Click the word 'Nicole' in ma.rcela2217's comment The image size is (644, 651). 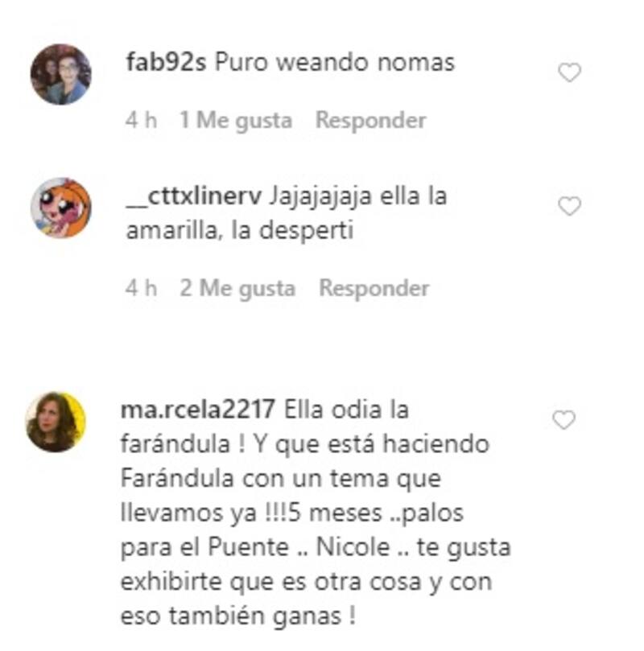point(353,546)
